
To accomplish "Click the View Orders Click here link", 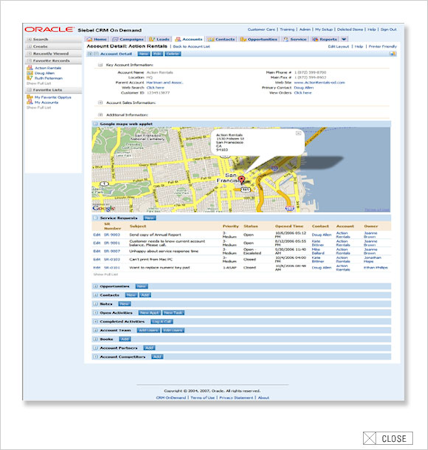I will coord(303,93).
